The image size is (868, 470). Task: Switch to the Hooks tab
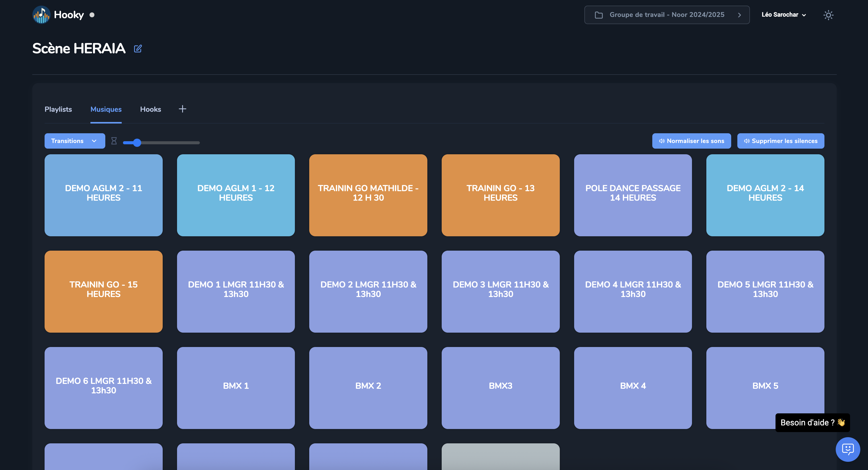[x=150, y=109]
